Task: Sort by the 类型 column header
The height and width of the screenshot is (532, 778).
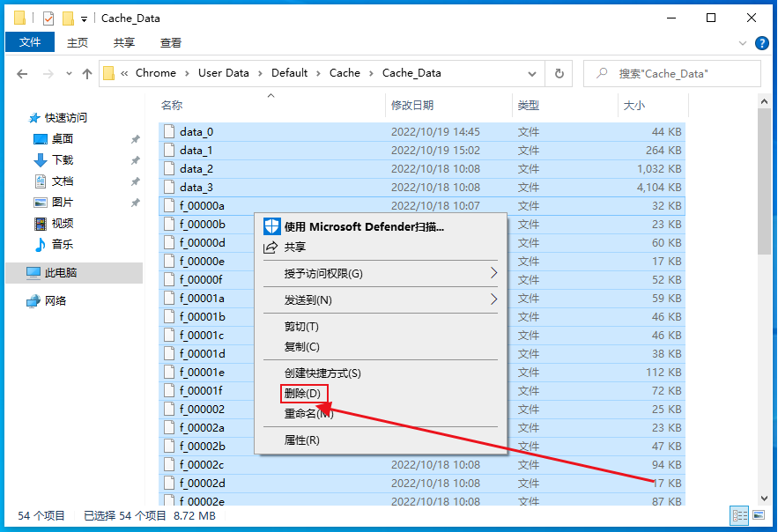Action: (x=565, y=105)
